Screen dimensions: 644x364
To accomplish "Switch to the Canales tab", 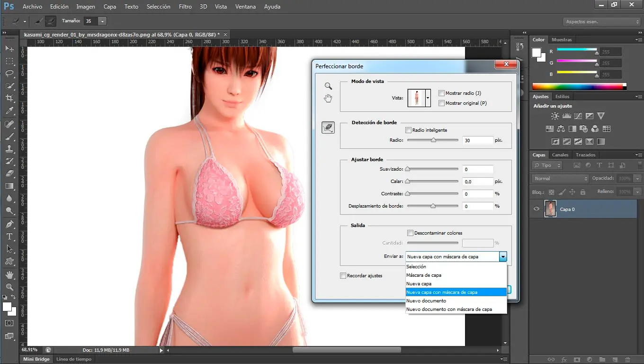I will (x=560, y=155).
